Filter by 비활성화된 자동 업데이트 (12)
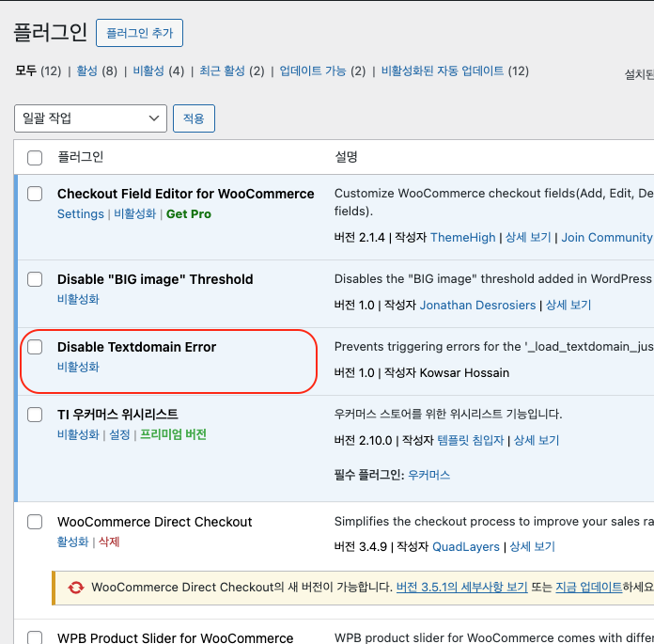654x644 pixels. click(455, 71)
